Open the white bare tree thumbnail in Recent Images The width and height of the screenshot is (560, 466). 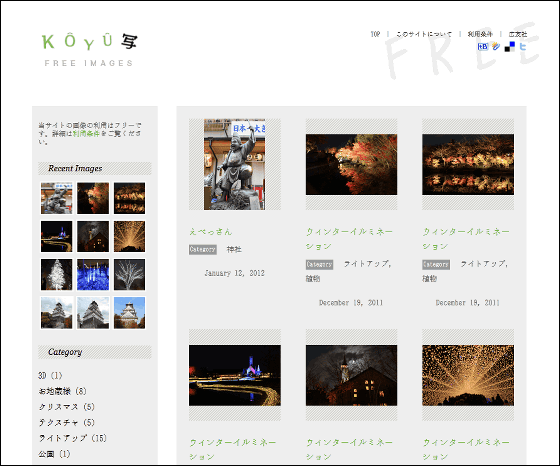click(x=129, y=275)
